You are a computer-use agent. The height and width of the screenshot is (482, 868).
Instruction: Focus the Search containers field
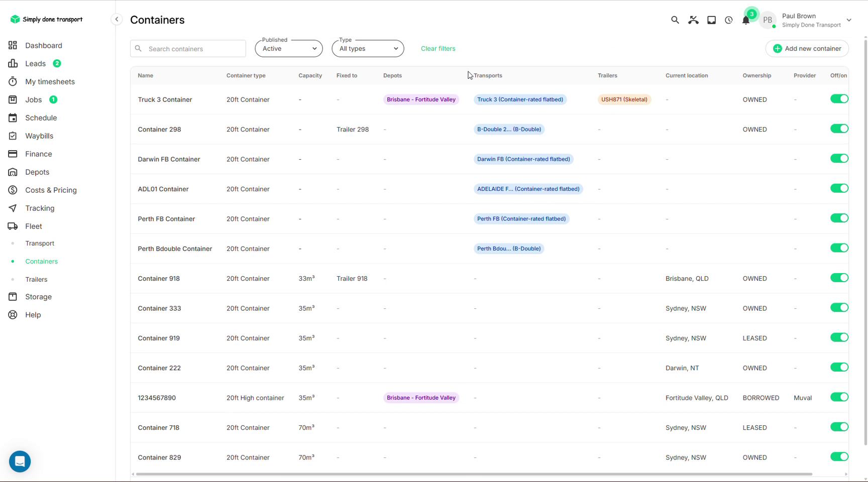(x=188, y=49)
